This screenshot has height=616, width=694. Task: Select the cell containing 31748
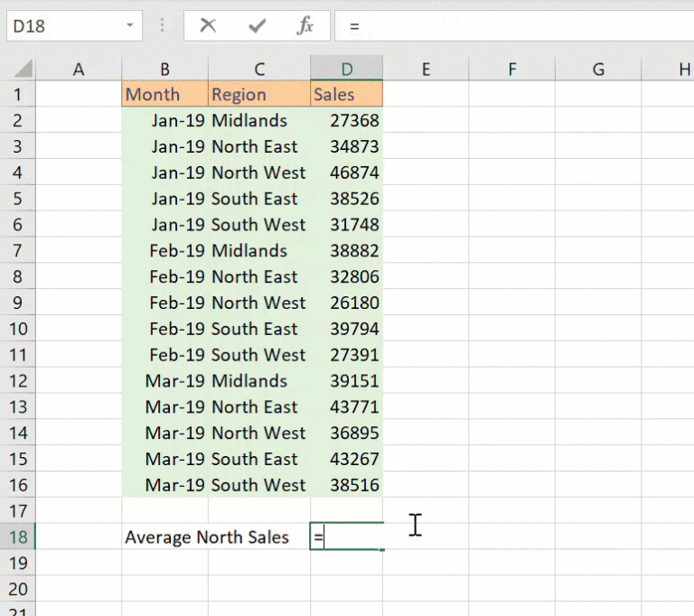pyautogui.click(x=347, y=224)
